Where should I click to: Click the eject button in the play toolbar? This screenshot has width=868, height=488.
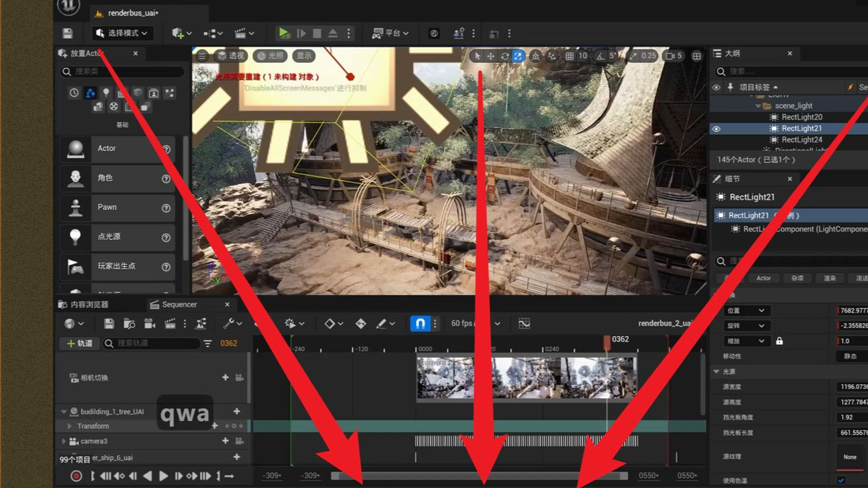[x=332, y=33]
